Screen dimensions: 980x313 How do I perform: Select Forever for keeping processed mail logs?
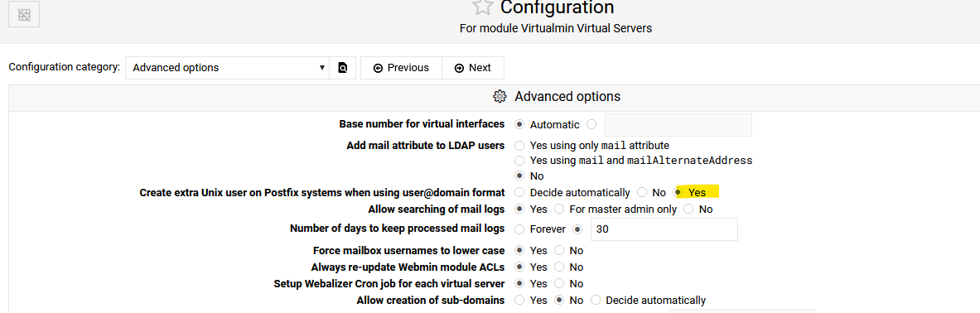(519, 229)
